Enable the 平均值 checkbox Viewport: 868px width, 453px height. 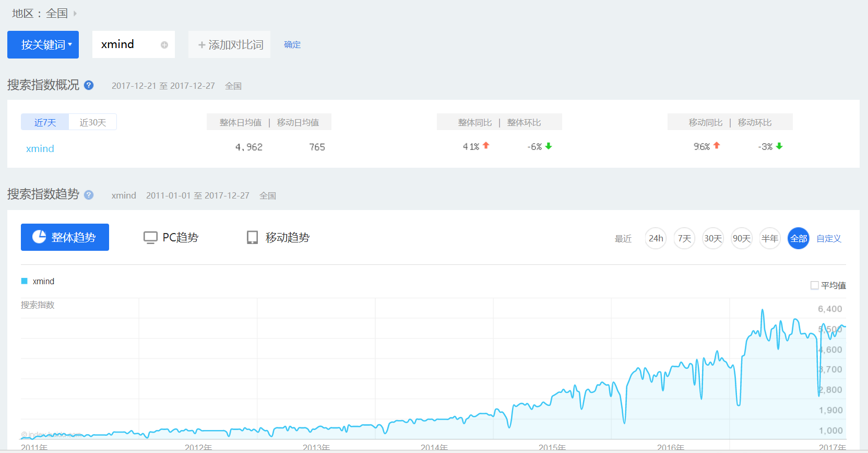coord(814,285)
